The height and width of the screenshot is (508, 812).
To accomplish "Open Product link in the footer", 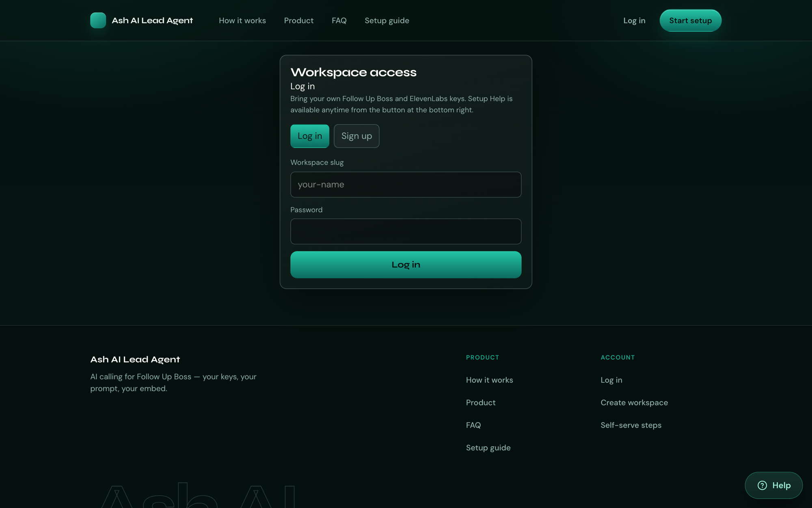I will coord(481,402).
